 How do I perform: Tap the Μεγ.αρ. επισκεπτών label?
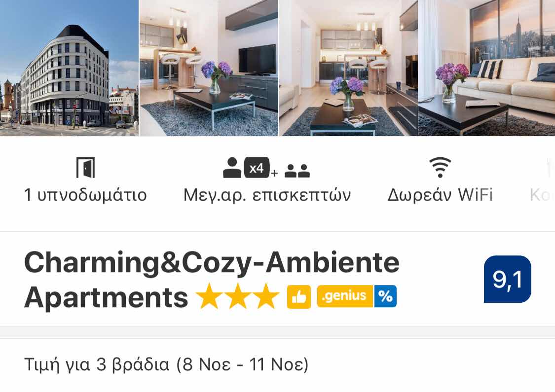(267, 195)
